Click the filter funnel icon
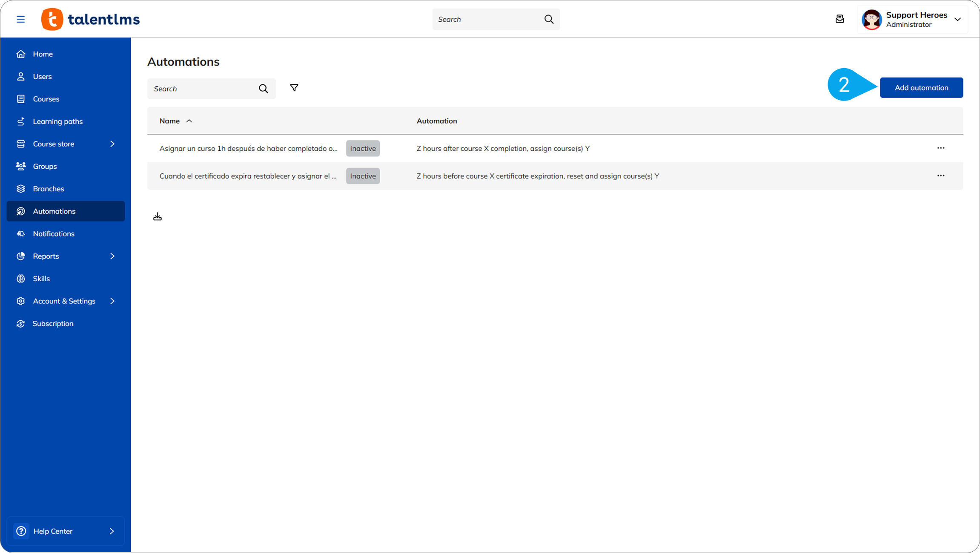 pos(294,88)
